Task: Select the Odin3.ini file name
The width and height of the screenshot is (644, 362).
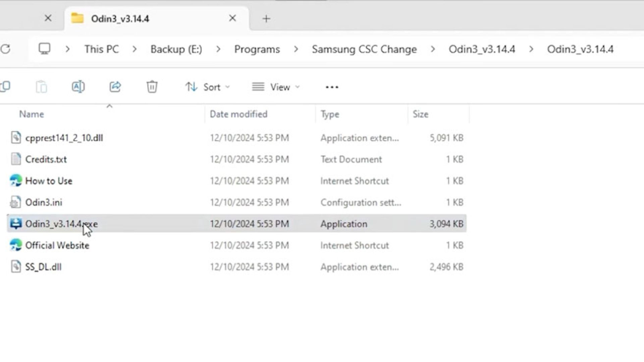Action: pyautogui.click(x=44, y=202)
